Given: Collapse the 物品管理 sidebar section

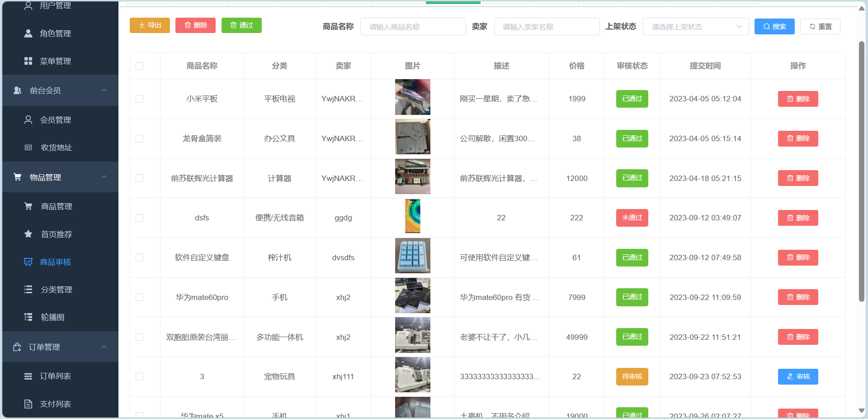Looking at the screenshot, I should pos(104,177).
